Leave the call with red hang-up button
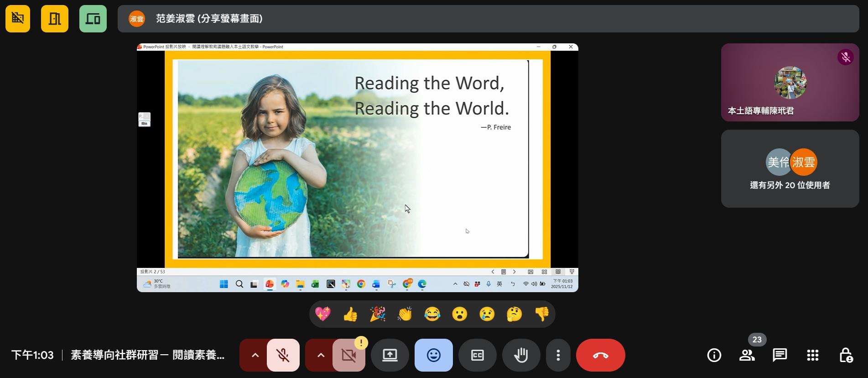The image size is (868, 378). 600,355
